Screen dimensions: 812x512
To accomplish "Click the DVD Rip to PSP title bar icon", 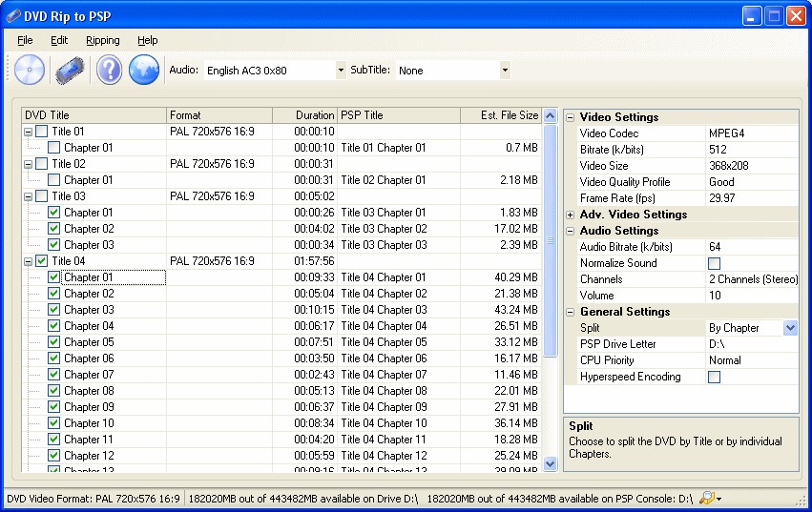I will click(13, 16).
